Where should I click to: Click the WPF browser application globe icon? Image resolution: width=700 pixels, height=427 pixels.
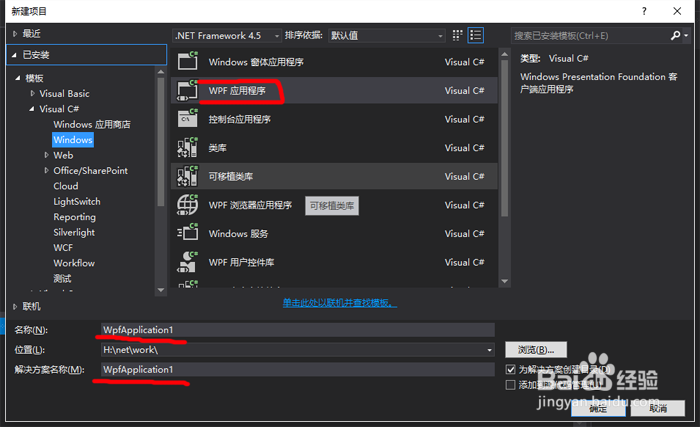coord(188,205)
